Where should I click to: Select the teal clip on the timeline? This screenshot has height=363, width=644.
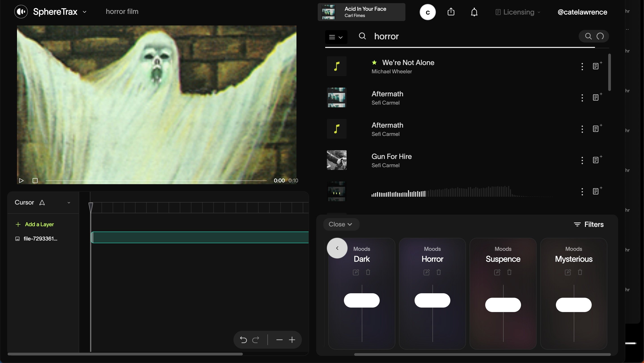200,237
